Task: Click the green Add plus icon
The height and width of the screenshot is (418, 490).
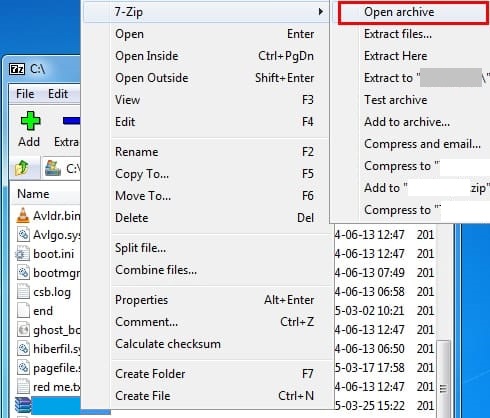Action: click(x=30, y=121)
